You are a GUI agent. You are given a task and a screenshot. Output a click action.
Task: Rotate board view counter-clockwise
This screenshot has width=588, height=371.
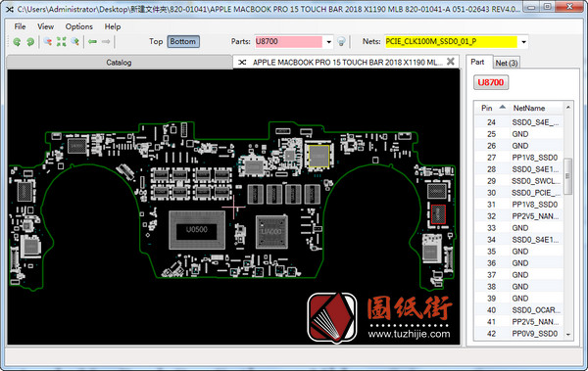click(17, 42)
